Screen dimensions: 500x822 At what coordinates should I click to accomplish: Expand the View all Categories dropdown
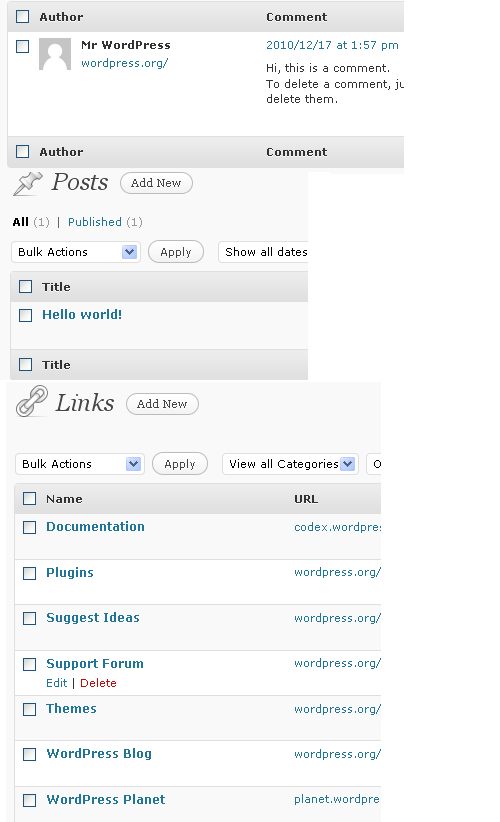tap(290, 464)
